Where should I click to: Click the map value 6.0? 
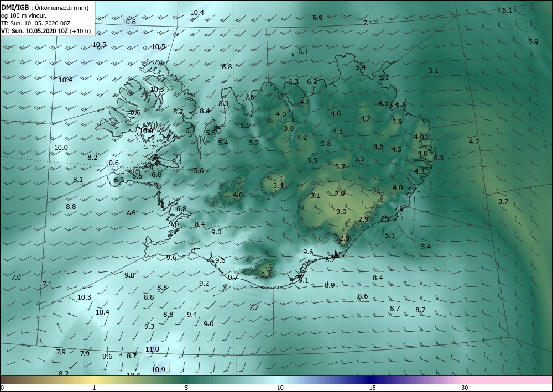click(156, 175)
